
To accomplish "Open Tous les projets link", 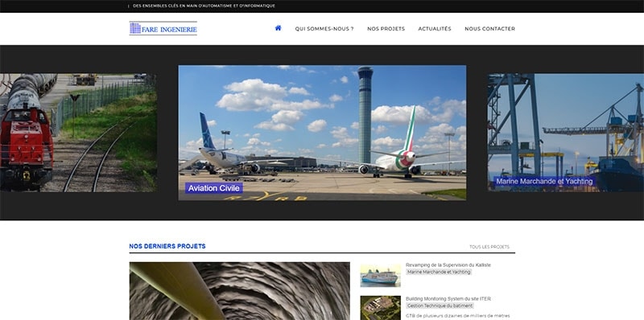I will point(489,247).
